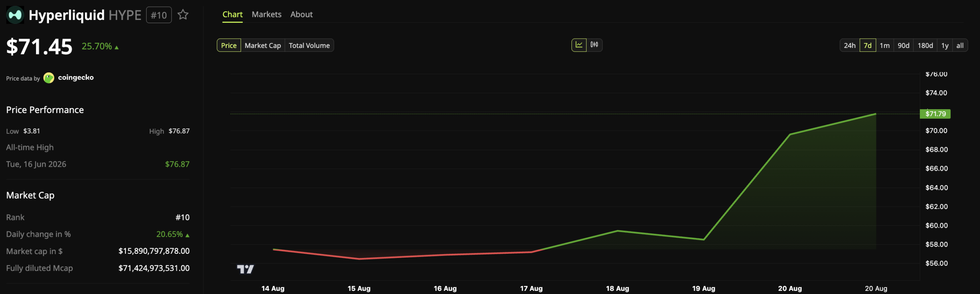Set chart range to 90d
Image resolution: width=980 pixels, height=294 pixels.
click(903, 45)
